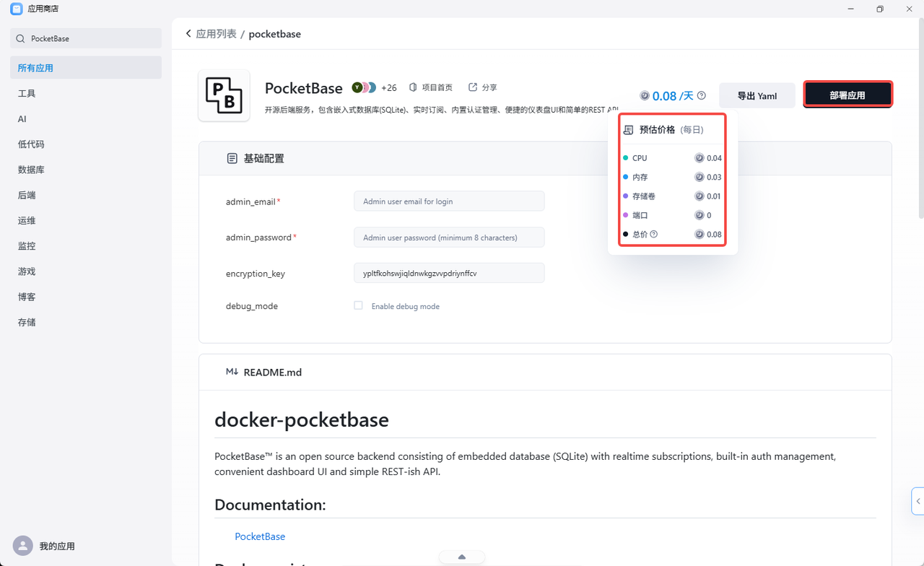
Task: Click the 端口 price row label
Action: point(640,215)
